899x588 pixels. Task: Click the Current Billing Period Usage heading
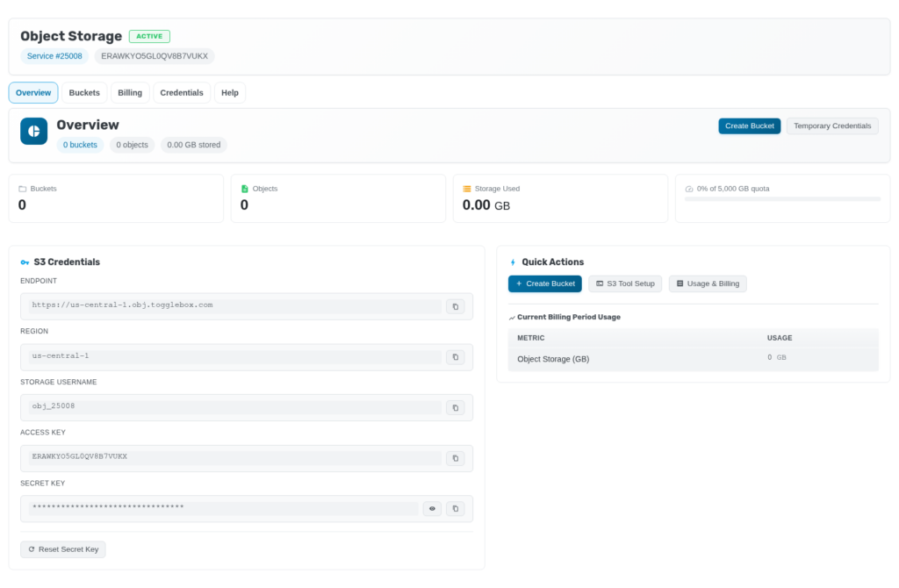[x=569, y=318]
